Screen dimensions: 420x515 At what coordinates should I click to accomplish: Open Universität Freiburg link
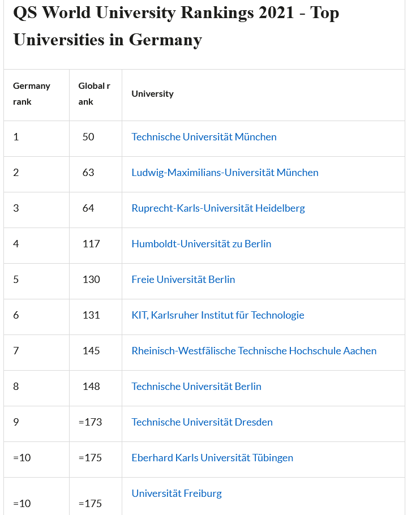(x=176, y=493)
